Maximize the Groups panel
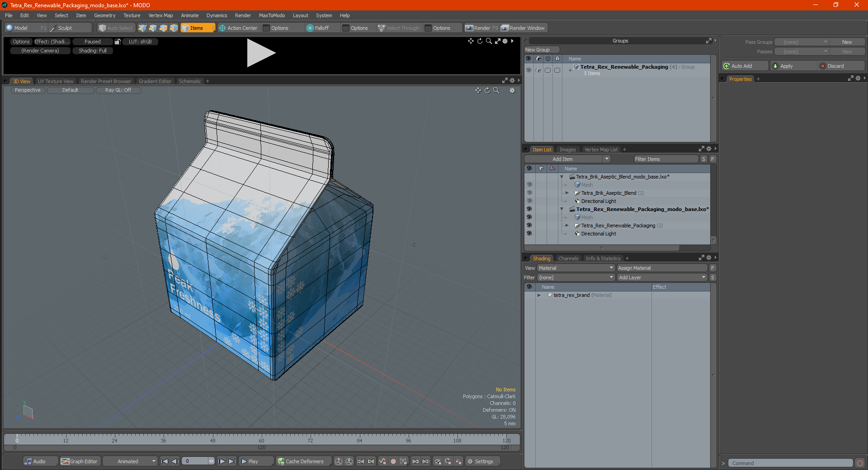 pyautogui.click(x=708, y=41)
